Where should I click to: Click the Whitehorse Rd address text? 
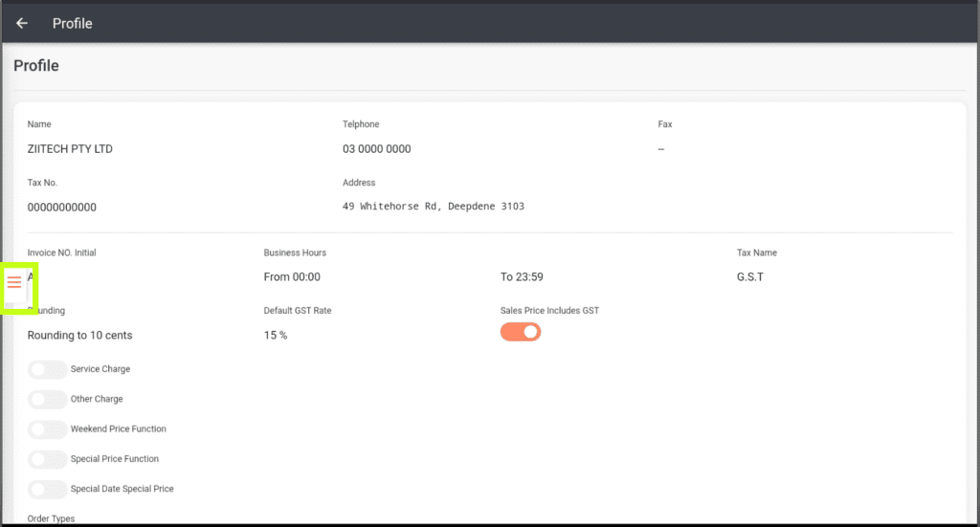click(x=434, y=207)
